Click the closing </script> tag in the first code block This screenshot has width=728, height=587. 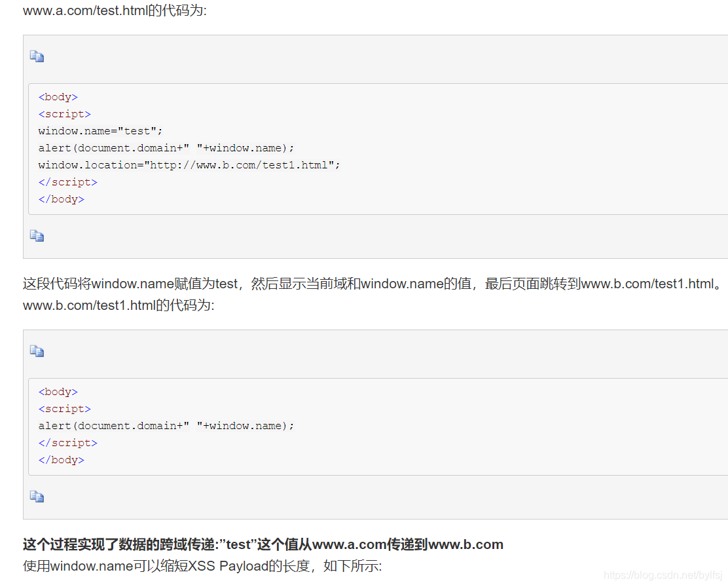point(68,182)
